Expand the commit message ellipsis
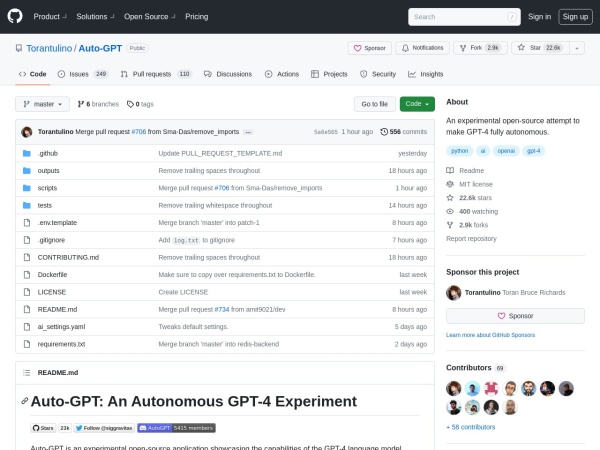This screenshot has height=450, width=600. [x=248, y=132]
